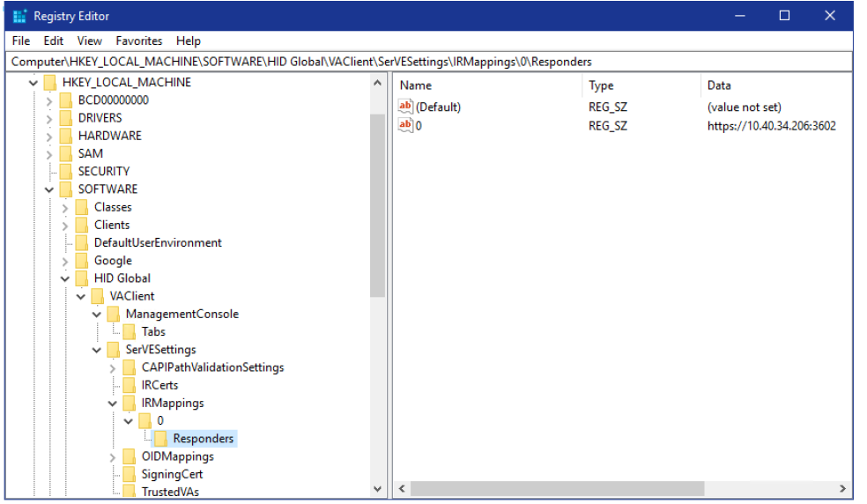Select the OIDMappings folder icon

pyautogui.click(x=130, y=456)
